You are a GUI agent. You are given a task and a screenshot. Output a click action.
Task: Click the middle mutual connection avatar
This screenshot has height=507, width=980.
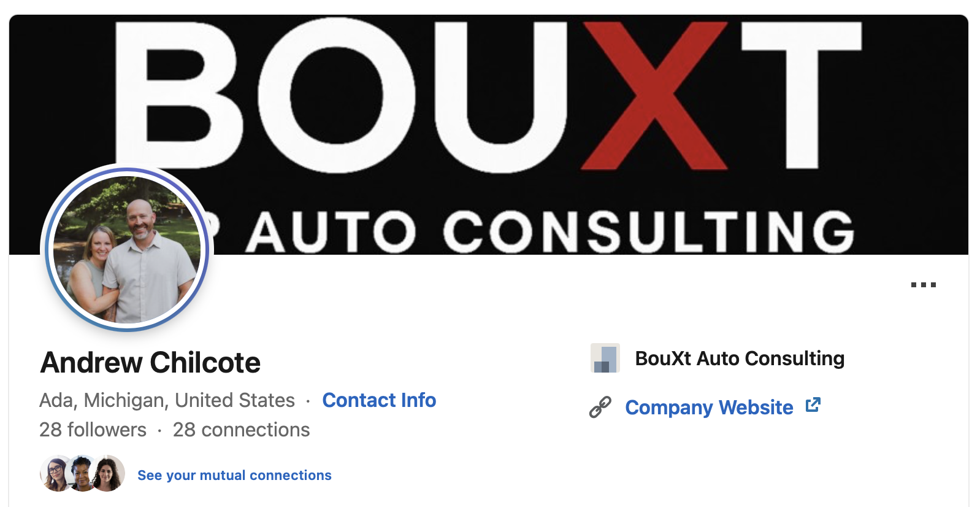click(82, 473)
